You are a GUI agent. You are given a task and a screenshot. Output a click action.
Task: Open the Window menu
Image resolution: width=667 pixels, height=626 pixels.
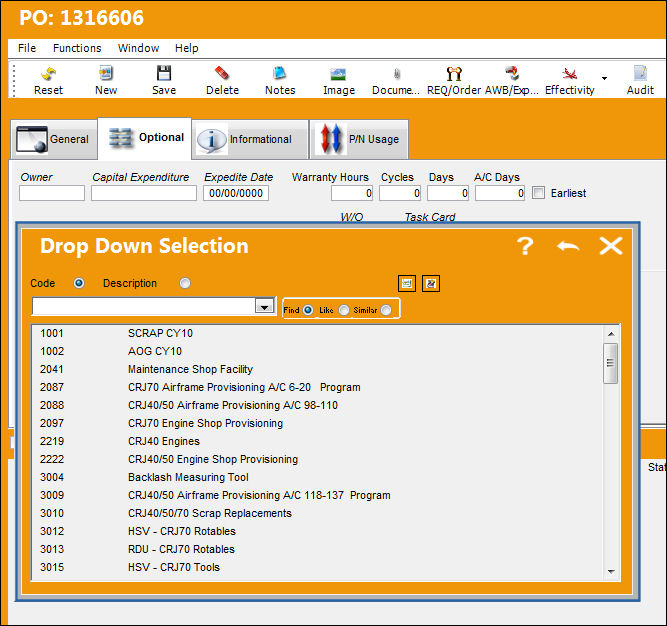138,48
